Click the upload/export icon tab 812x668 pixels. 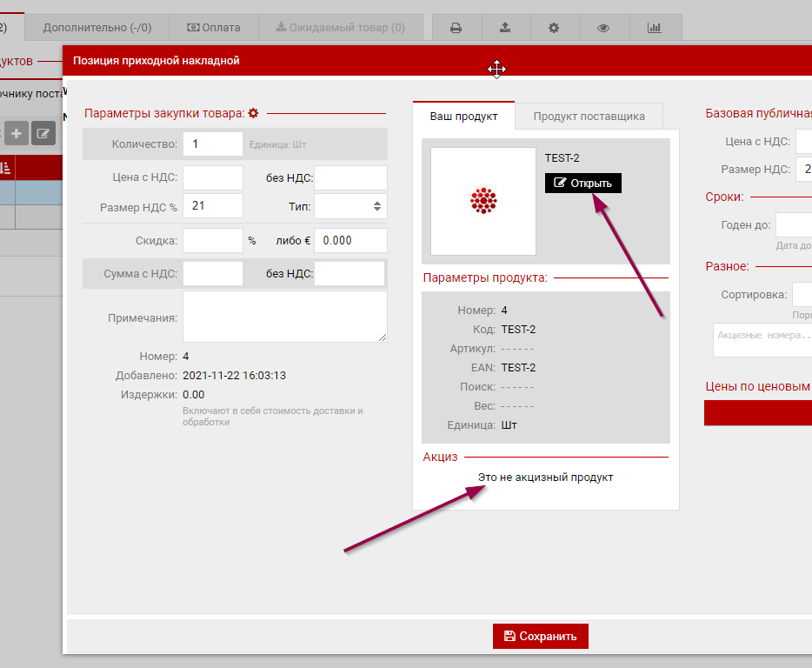pyautogui.click(x=505, y=28)
